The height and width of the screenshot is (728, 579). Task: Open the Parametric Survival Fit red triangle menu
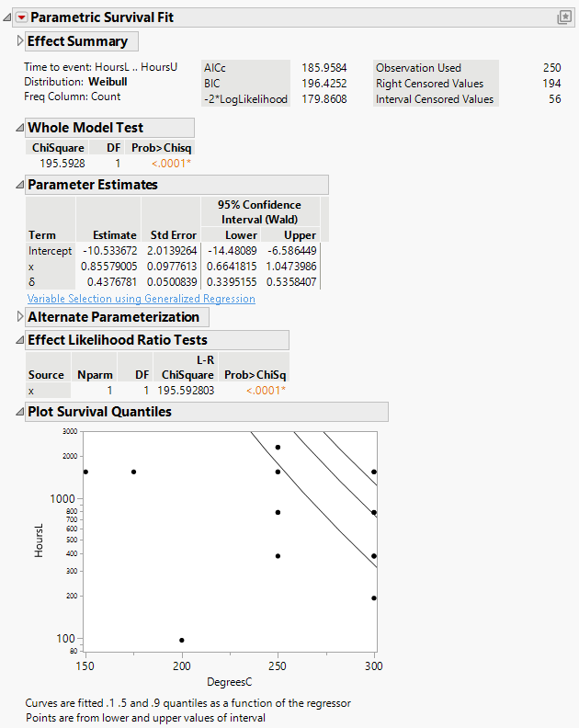coord(22,17)
